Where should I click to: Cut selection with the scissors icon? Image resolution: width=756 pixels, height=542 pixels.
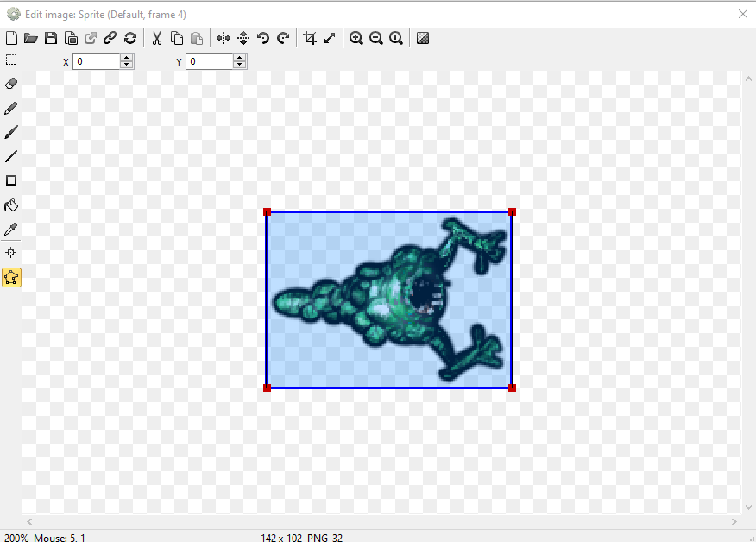pos(157,38)
